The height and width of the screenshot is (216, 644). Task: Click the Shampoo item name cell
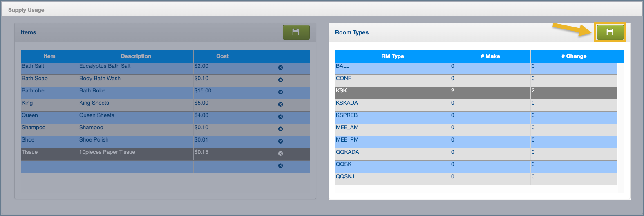coord(49,130)
